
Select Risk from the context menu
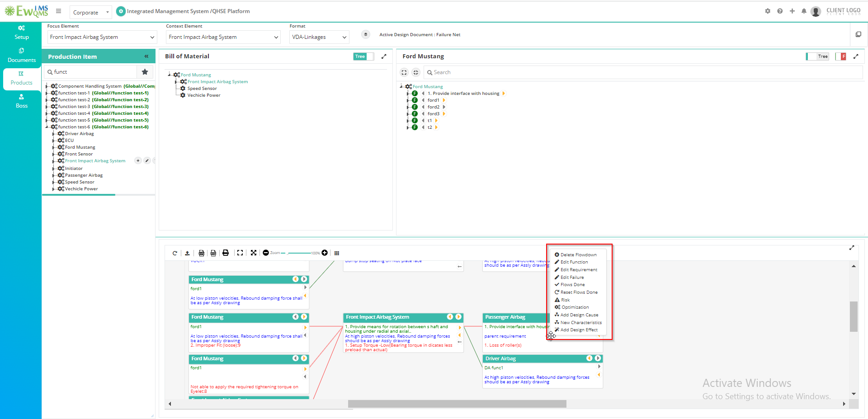[562, 300]
